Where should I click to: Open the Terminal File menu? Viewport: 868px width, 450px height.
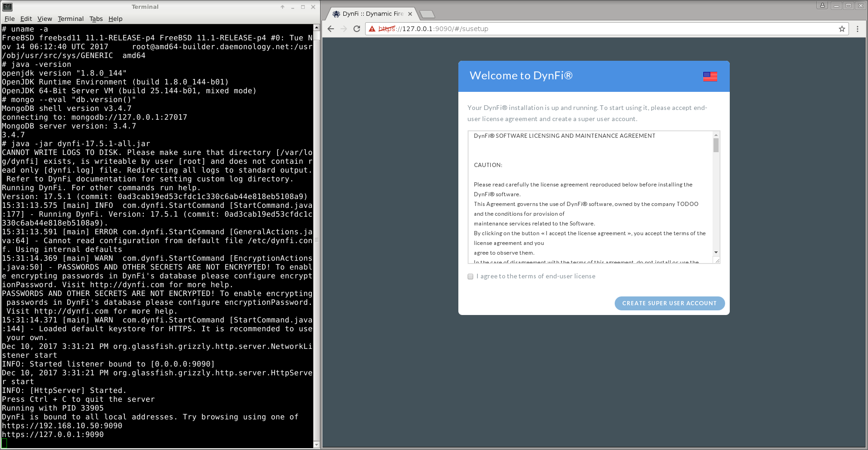[x=10, y=19]
